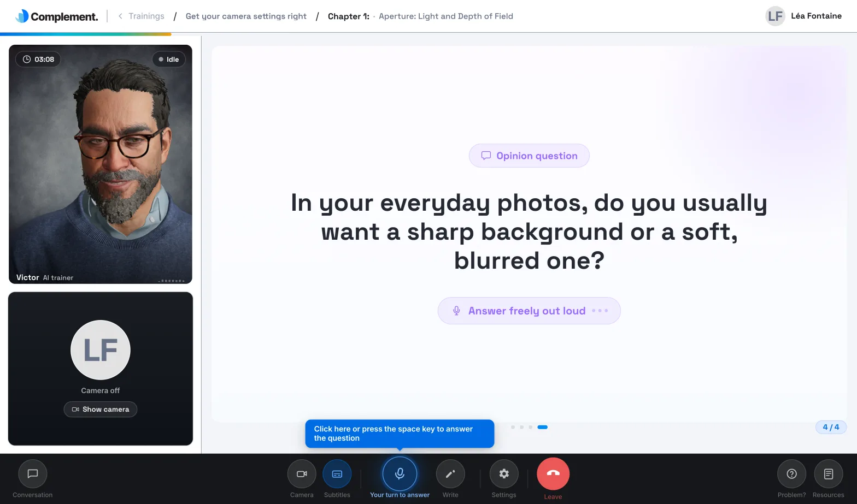Click the Complement logo

[57, 16]
